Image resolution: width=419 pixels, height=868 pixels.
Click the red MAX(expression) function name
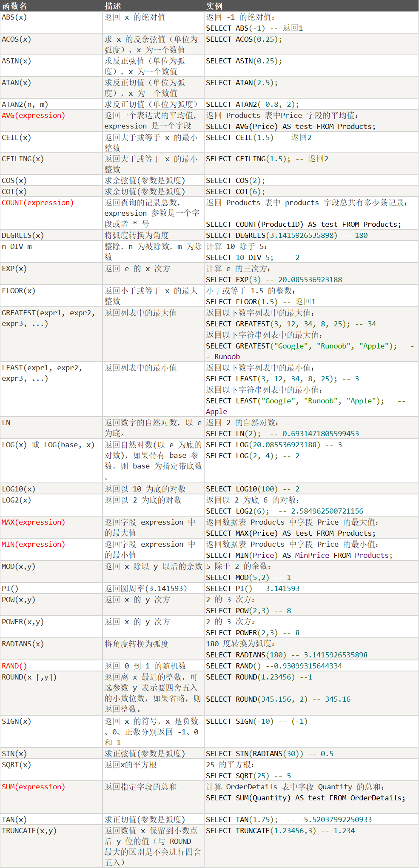tap(33, 523)
